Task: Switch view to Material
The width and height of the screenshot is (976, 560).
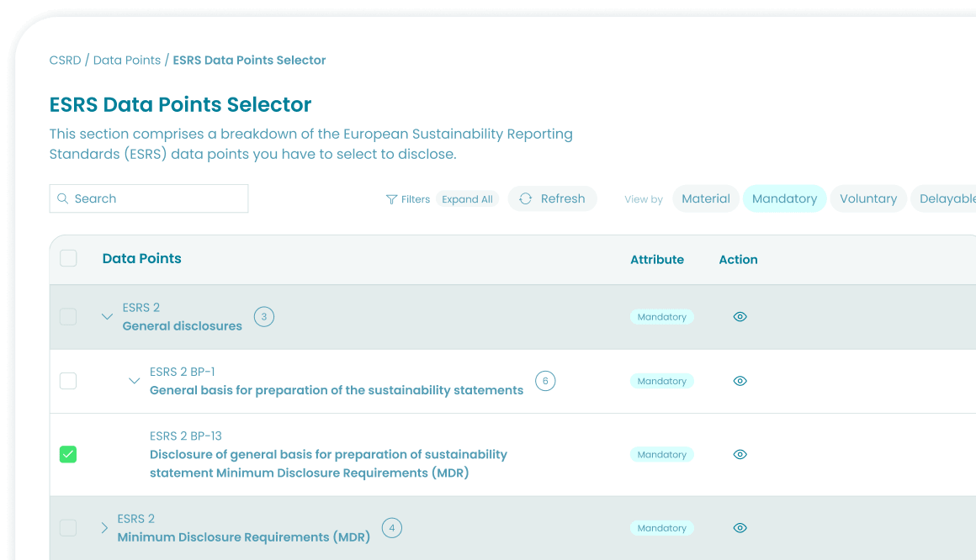Action: [706, 198]
